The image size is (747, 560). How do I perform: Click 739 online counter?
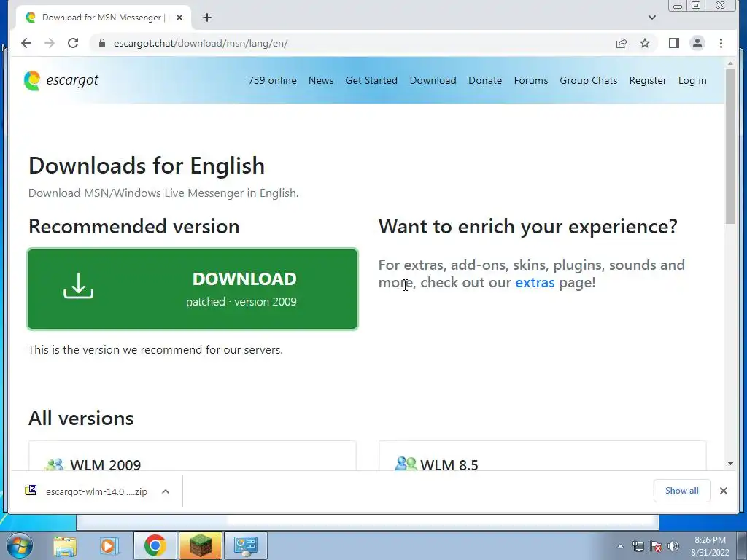pos(272,80)
